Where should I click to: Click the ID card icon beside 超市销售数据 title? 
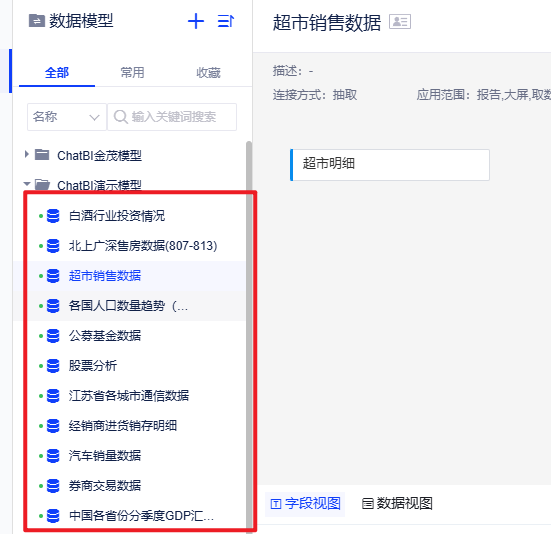(x=400, y=22)
